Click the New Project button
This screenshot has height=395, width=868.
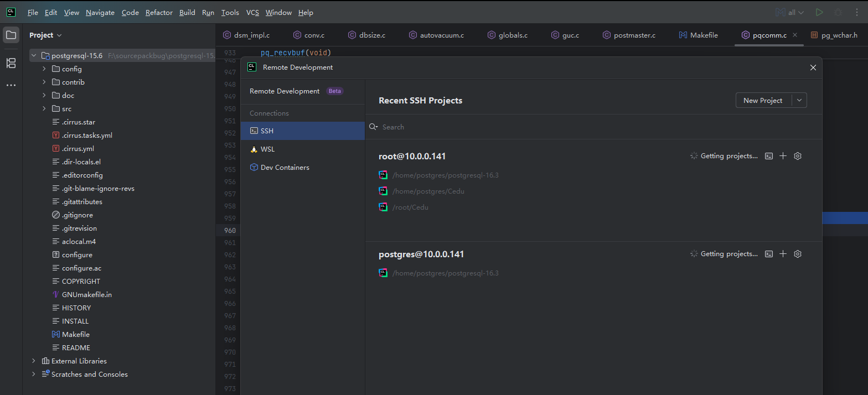pos(763,100)
